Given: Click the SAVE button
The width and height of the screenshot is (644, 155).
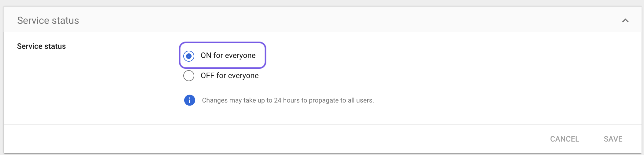Looking at the screenshot, I should coord(613,139).
